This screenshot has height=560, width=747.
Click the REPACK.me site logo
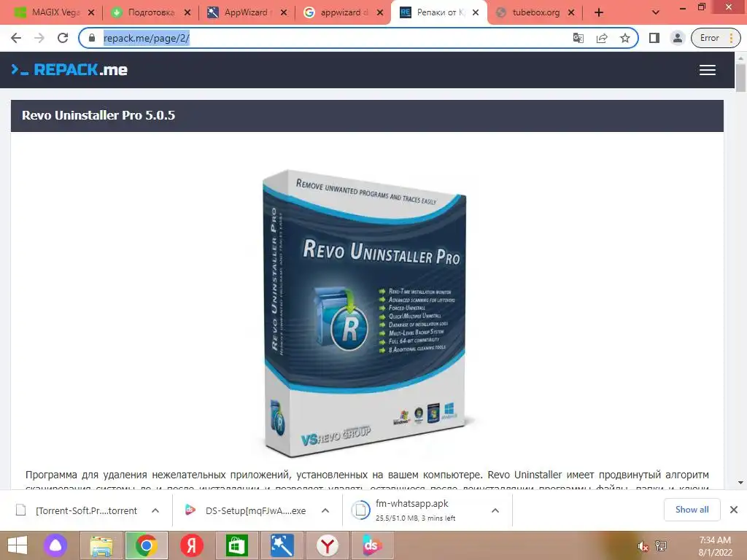[69, 70]
